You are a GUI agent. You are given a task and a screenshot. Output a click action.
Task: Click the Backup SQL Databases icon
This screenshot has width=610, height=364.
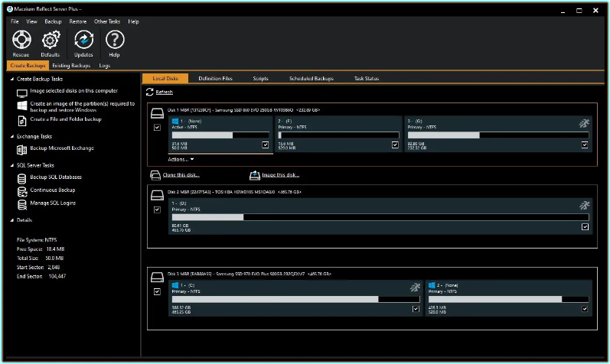(21, 178)
